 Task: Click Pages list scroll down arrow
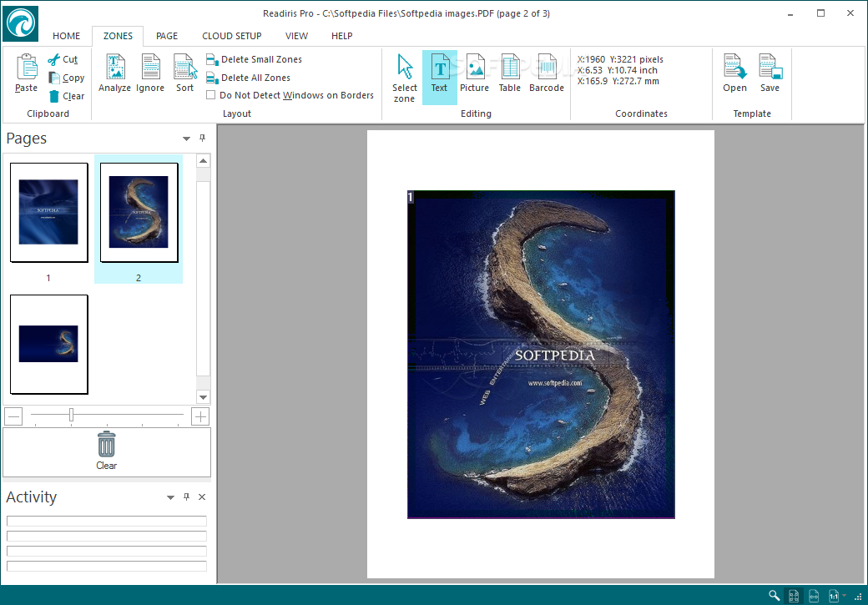pyautogui.click(x=203, y=397)
